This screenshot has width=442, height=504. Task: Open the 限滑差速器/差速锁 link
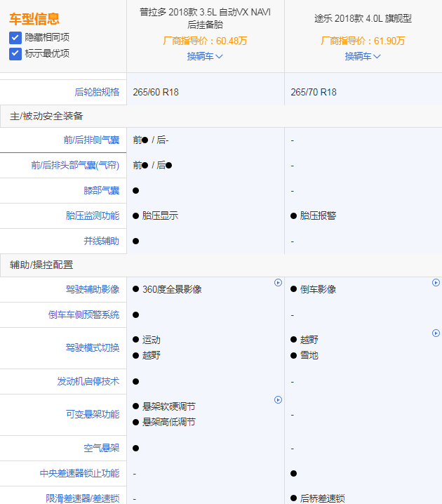pyautogui.click(x=83, y=498)
